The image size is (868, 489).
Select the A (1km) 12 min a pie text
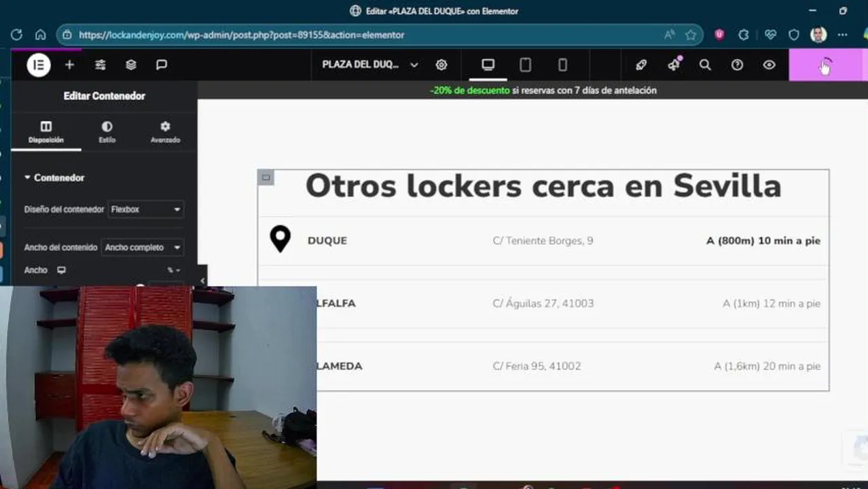pyautogui.click(x=772, y=304)
